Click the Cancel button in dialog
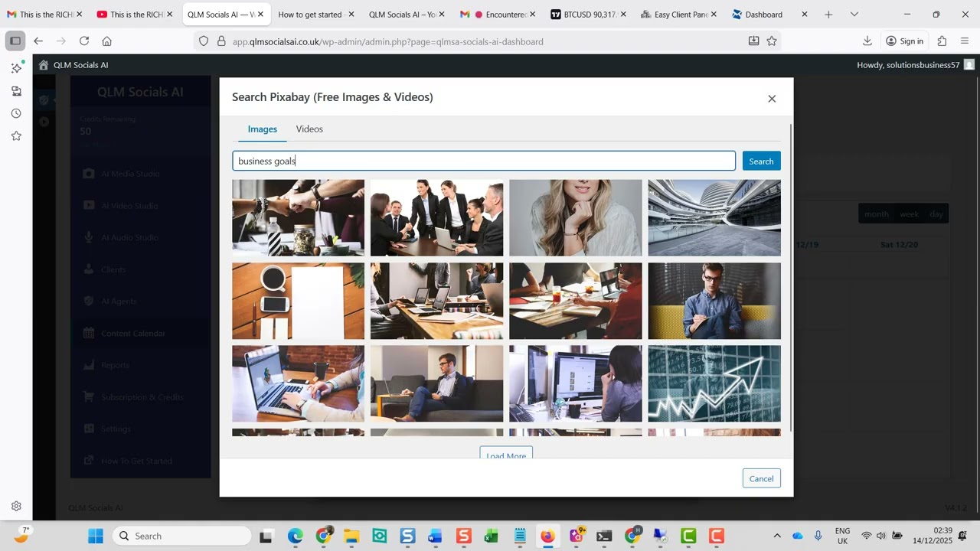This screenshot has height=551, width=980. 761,478
